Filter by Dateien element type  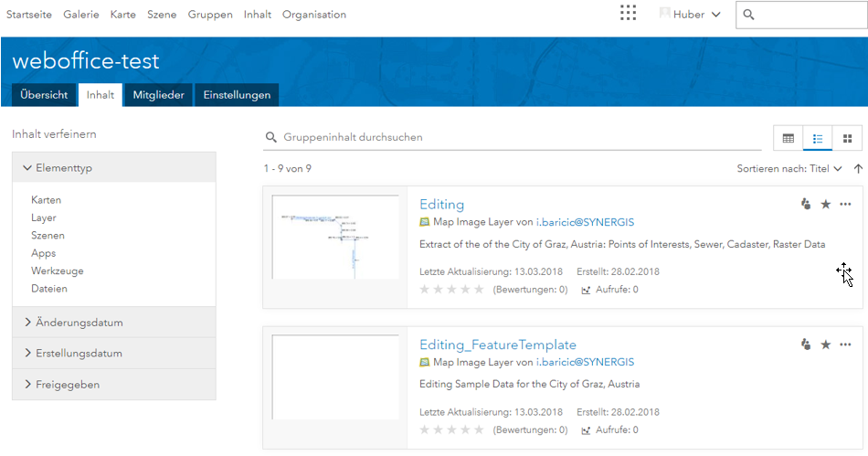coord(49,289)
